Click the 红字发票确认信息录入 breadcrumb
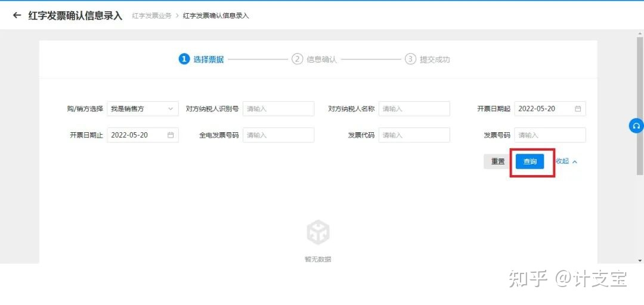Screen dimensions: 644x305 [x=216, y=16]
